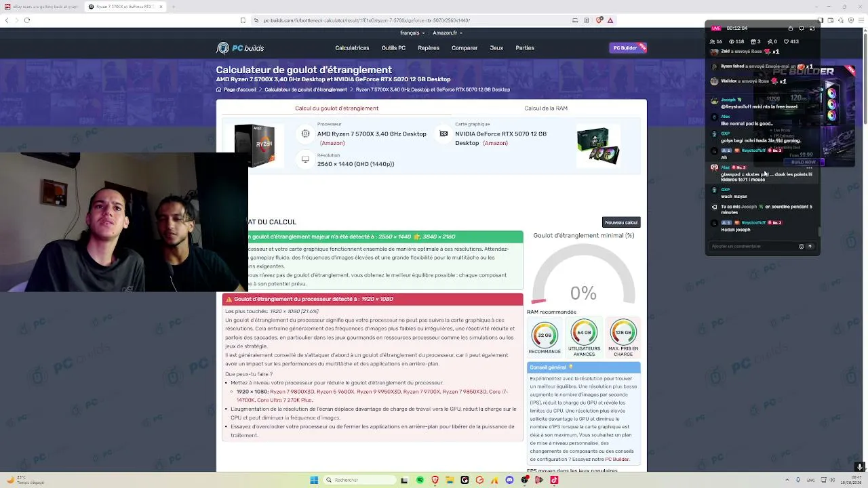The height and width of the screenshot is (488, 868).
Task: Open Discord from the taskbar
Action: click(509, 480)
